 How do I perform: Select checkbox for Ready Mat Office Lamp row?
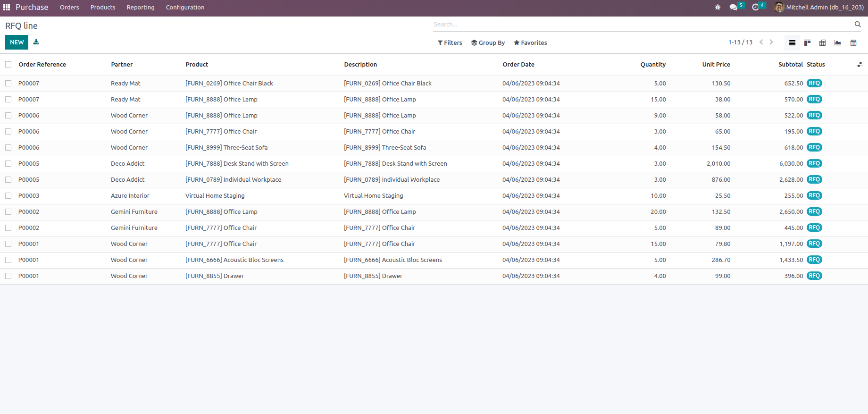(8, 100)
